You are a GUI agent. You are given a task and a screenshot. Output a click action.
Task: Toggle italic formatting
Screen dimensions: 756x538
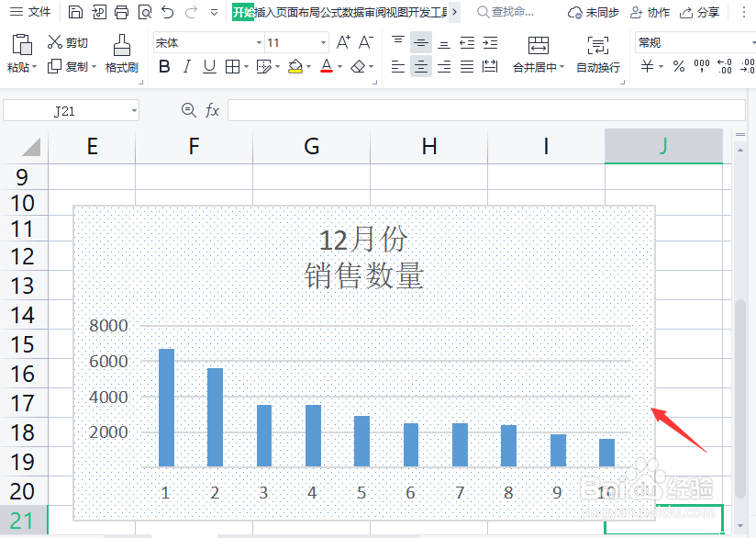(x=187, y=67)
